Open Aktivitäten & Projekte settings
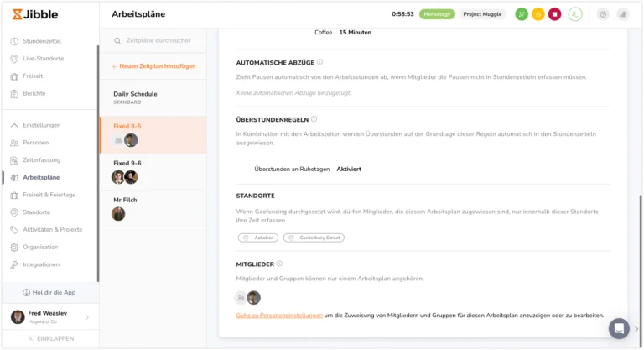This screenshot has height=350, width=644. 53,229
